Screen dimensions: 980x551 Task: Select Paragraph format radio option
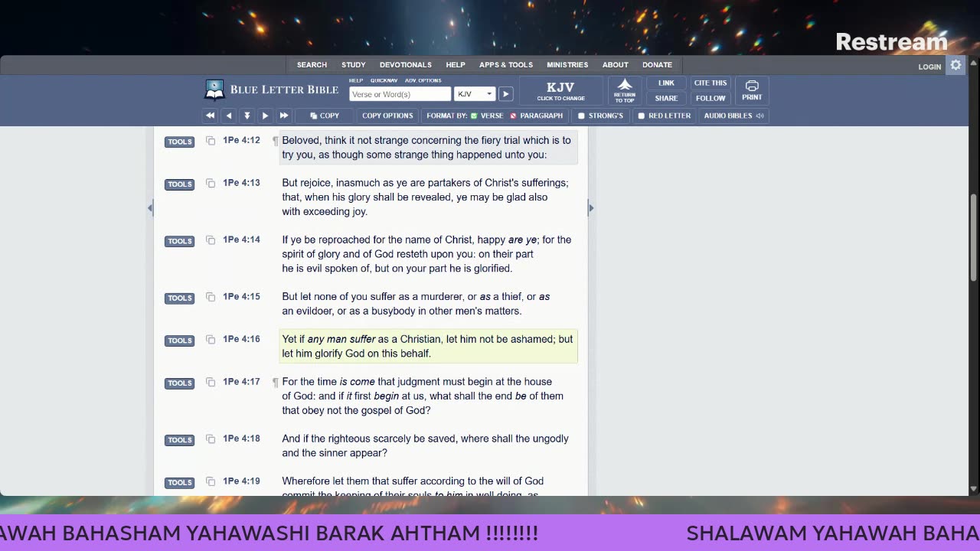tap(514, 116)
